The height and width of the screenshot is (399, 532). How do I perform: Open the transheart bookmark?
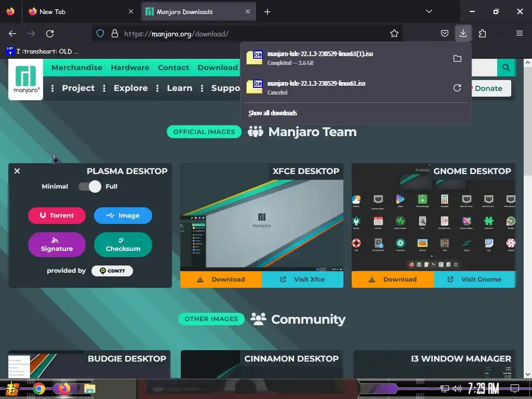pos(42,51)
